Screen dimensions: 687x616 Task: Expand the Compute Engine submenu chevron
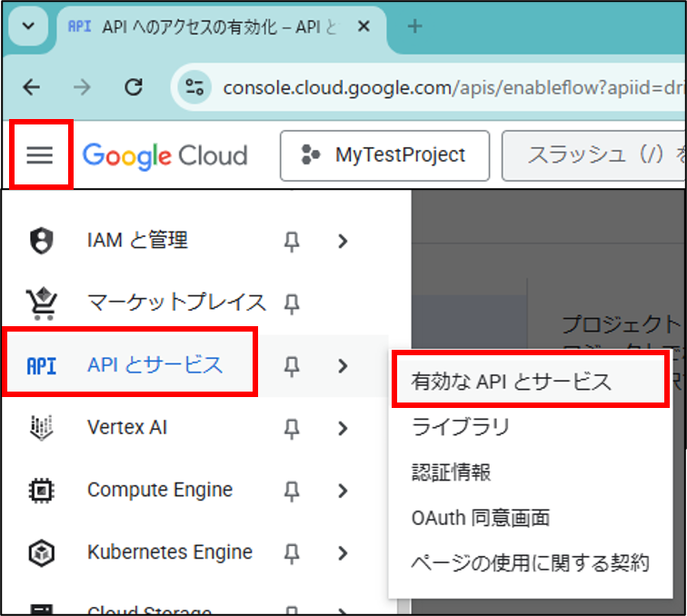(x=343, y=491)
